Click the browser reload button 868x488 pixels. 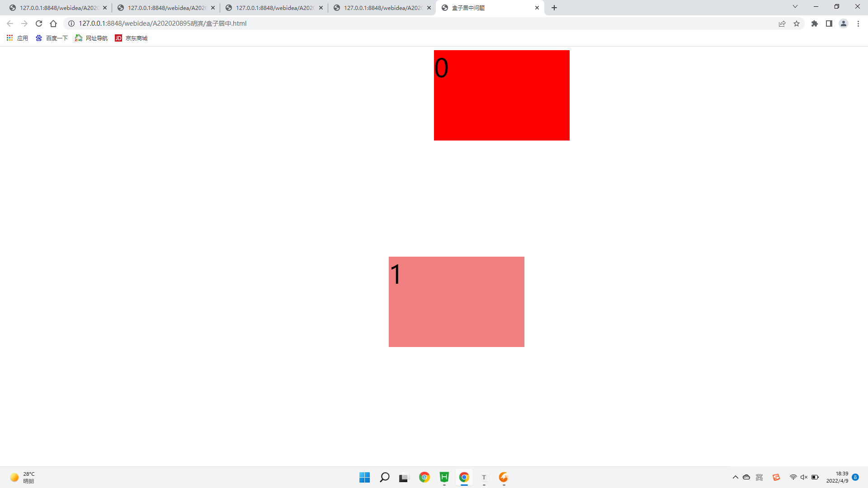pyautogui.click(x=39, y=23)
